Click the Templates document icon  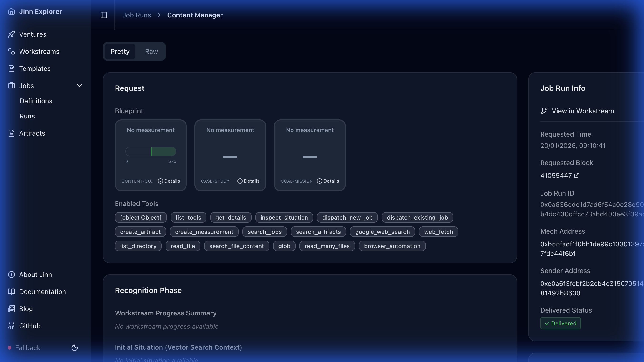click(x=11, y=68)
